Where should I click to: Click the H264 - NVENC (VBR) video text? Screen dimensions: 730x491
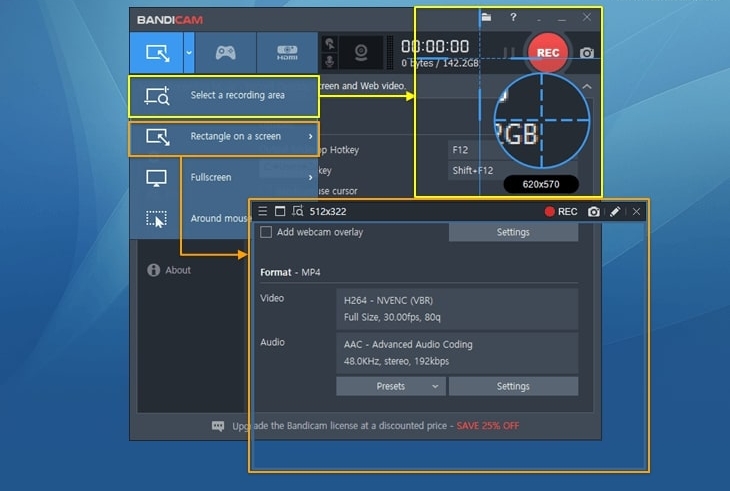coord(388,301)
